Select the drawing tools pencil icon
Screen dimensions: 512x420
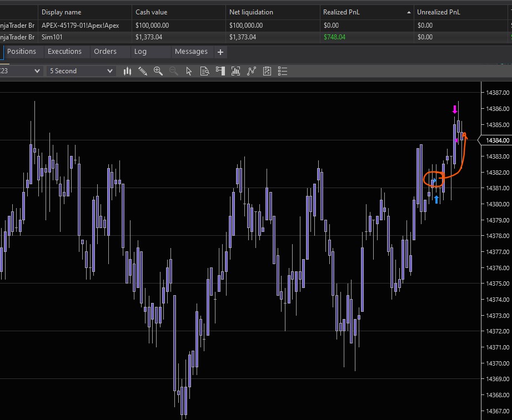(143, 71)
